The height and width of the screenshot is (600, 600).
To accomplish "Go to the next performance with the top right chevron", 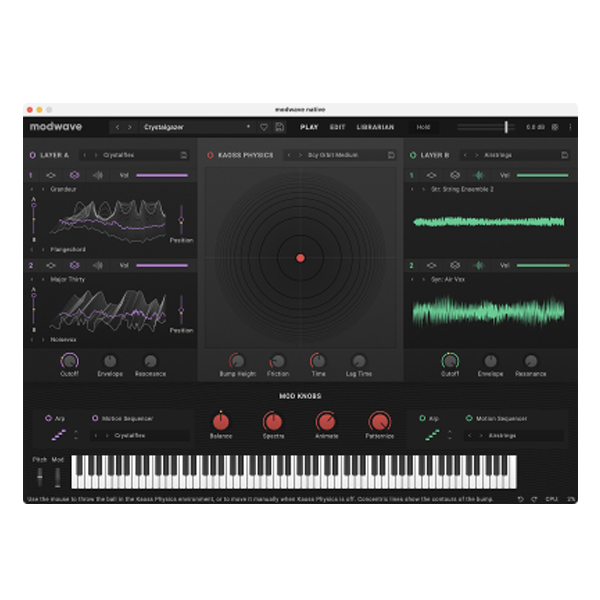I will point(130,127).
